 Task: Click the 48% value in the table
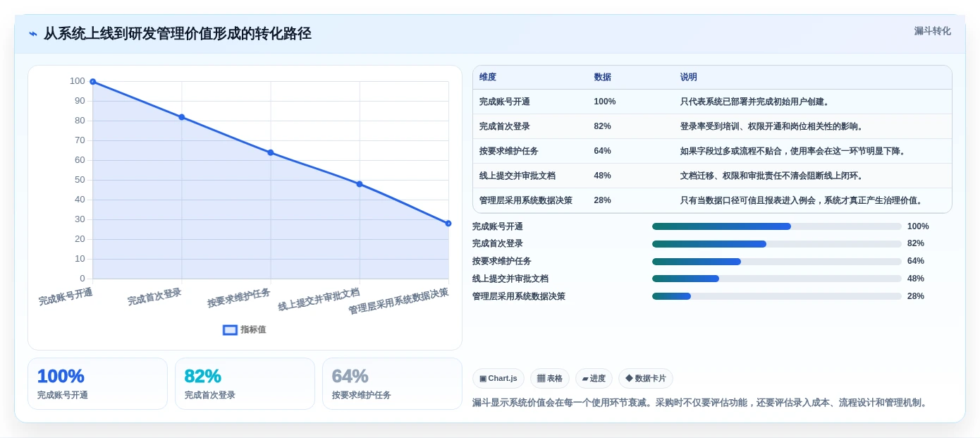click(x=603, y=176)
